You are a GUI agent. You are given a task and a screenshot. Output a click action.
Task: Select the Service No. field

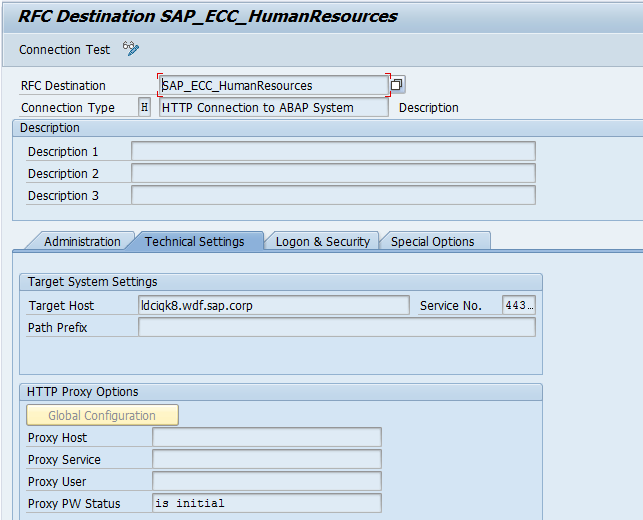coord(518,305)
